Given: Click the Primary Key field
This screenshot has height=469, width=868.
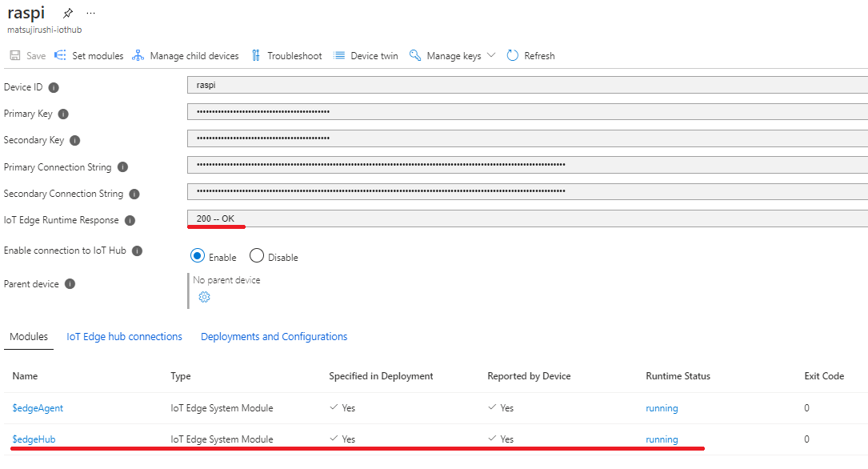Looking at the screenshot, I should point(527,112).
